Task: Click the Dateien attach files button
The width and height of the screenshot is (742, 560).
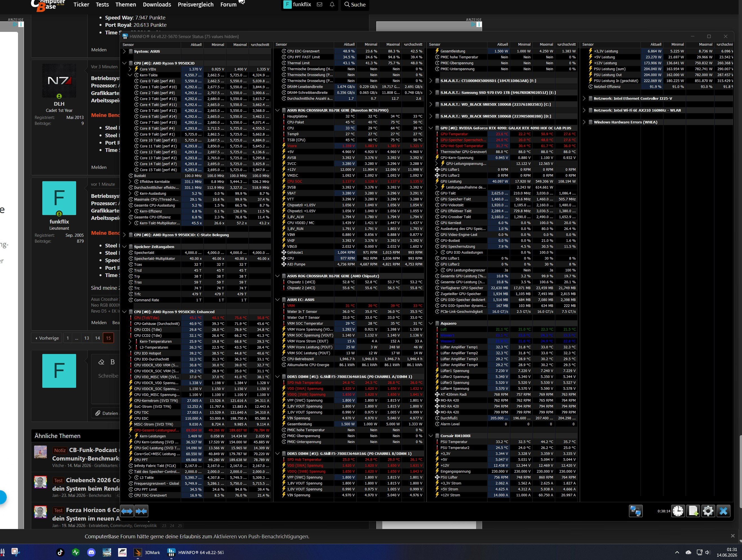Action: (107, 413)
